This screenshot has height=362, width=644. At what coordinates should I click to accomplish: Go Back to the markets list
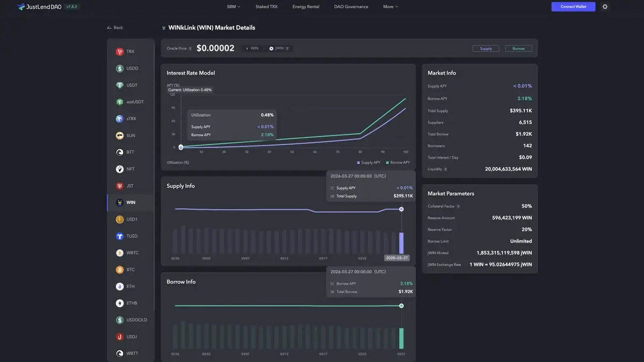pos(115,27)
